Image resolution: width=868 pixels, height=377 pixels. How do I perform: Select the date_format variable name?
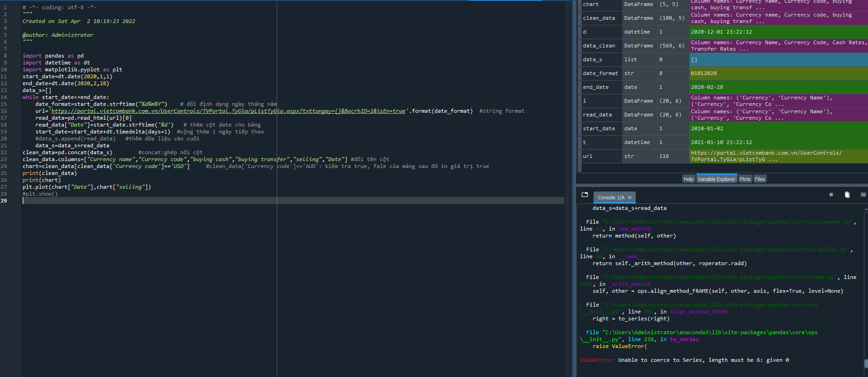(600, 73)
